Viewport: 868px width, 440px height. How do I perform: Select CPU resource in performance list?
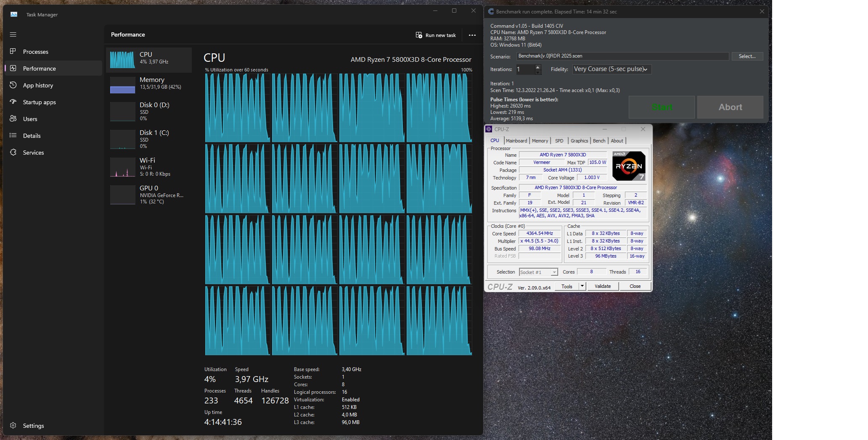tap(149, 60)
